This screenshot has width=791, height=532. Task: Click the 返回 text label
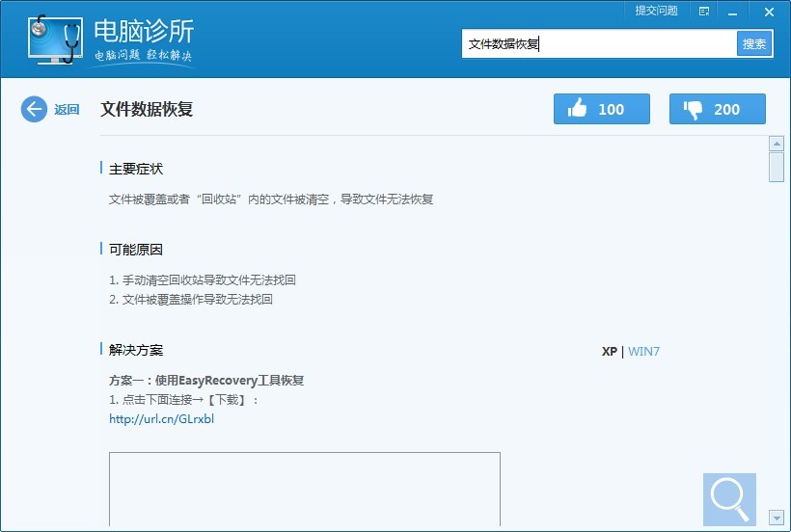tap(67, 110)
